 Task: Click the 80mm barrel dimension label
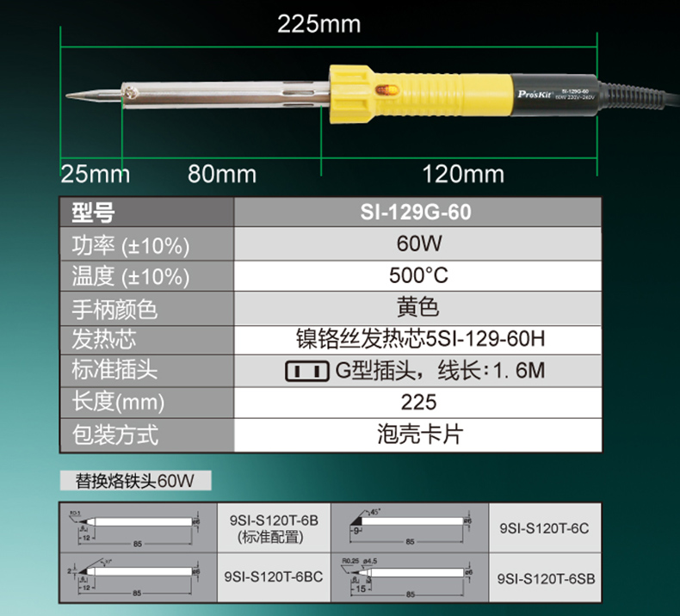(222, 175)
